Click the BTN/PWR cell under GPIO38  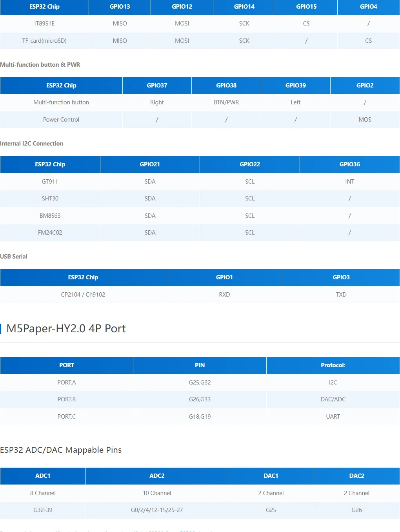click(x=226, y=102)
